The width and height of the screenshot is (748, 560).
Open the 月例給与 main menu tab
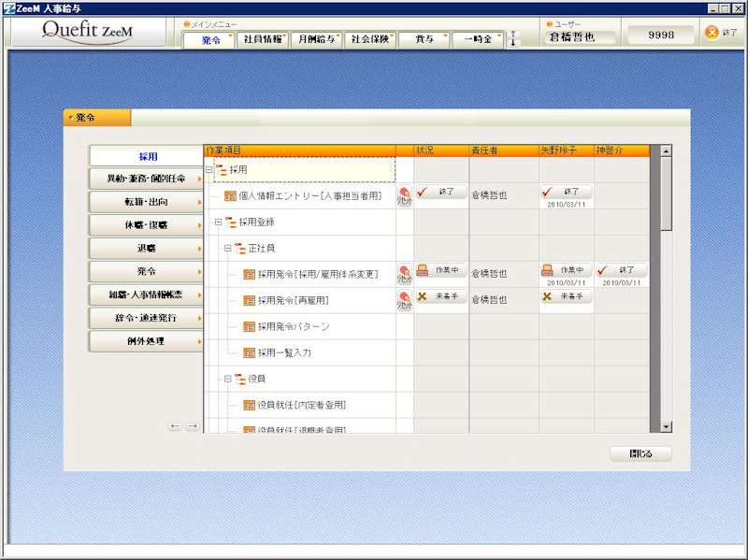tap(316, 39)
